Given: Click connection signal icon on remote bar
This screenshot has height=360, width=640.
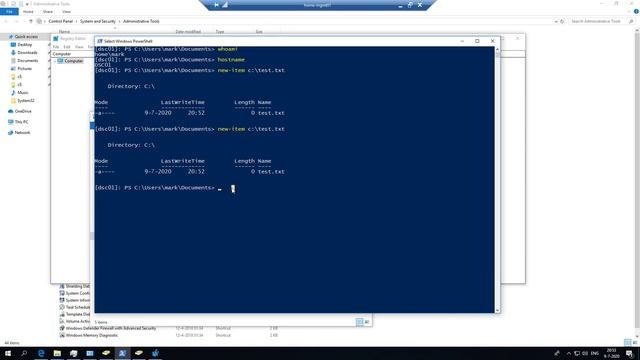Looking at the screenshot, I should 225,5.
